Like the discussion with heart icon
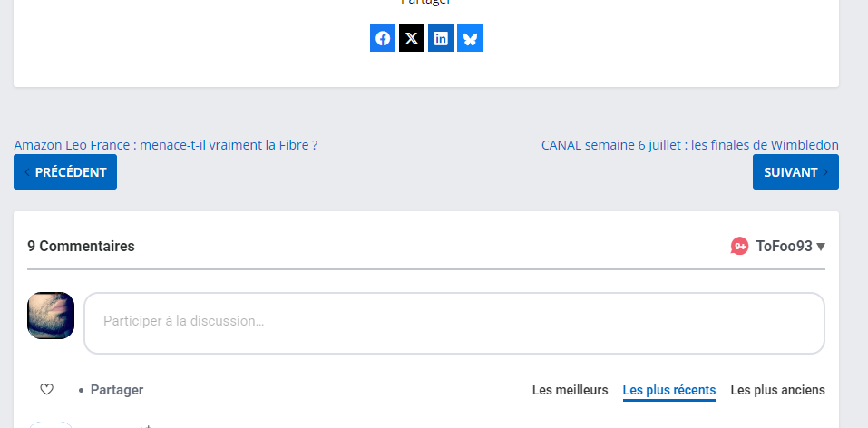868x428 pixels. click(46, 390)
